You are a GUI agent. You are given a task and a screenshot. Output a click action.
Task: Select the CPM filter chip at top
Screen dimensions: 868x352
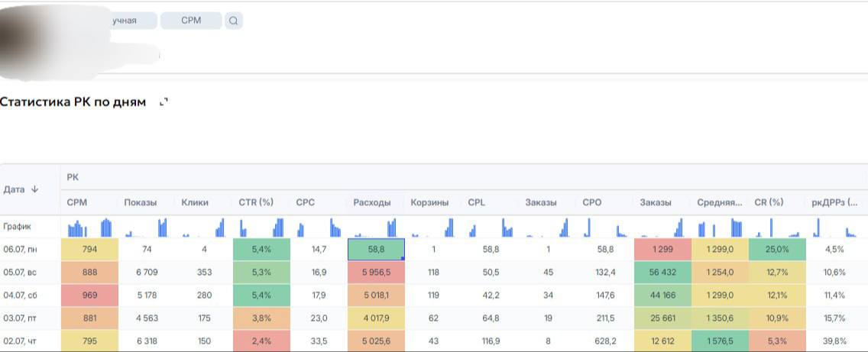[x=191, y=21]
